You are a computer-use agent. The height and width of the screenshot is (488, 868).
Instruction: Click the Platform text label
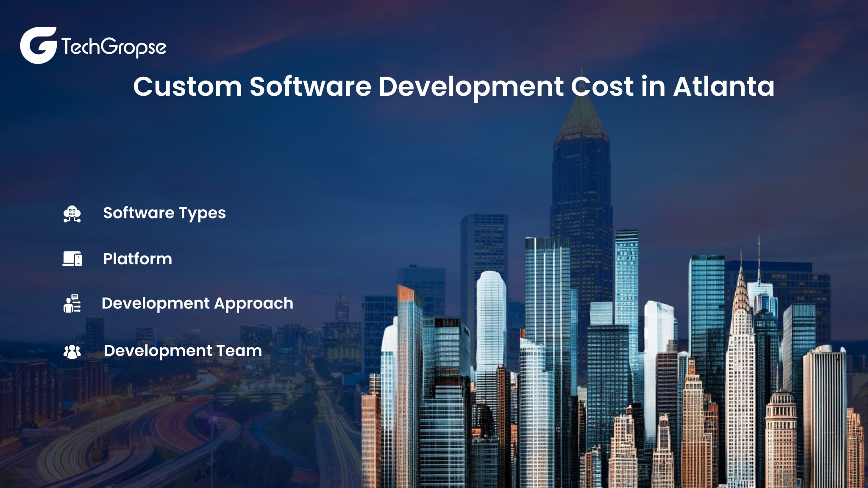[x=137, y=258]
